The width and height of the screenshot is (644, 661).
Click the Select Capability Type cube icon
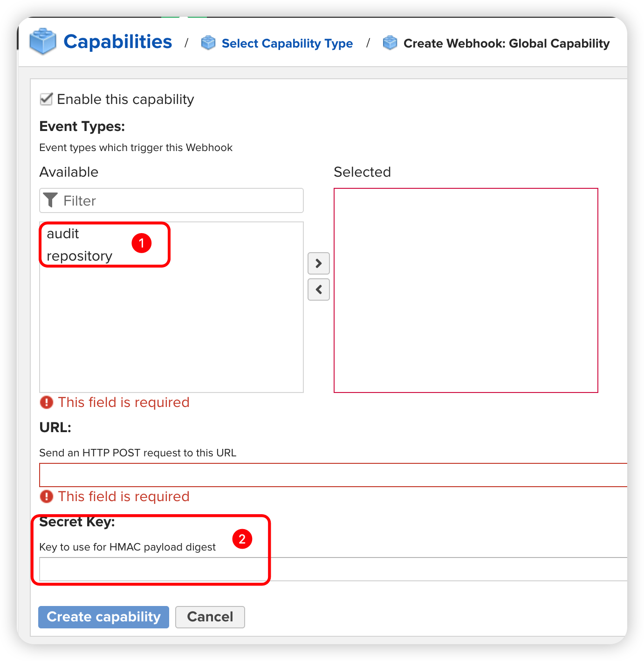[x=208, y=43]
